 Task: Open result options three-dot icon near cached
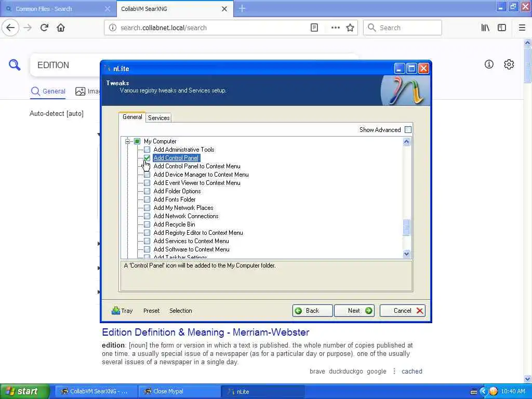click(394, 371)
